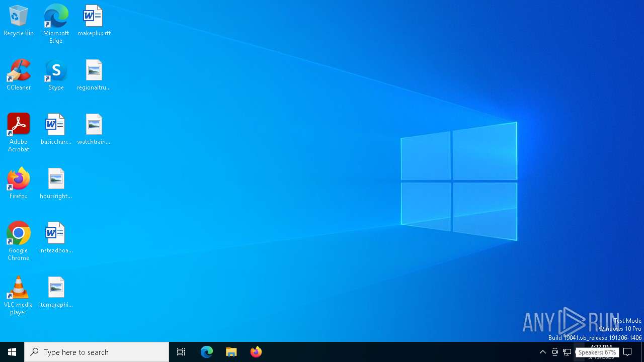Open Task View from the taskbar
644x362 pixels.
click(x=181, y=352)
